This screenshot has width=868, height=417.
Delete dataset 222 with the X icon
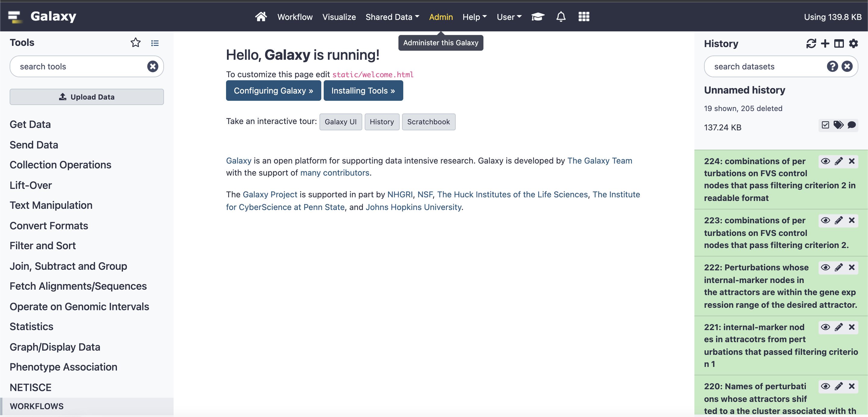coord(851,267)
